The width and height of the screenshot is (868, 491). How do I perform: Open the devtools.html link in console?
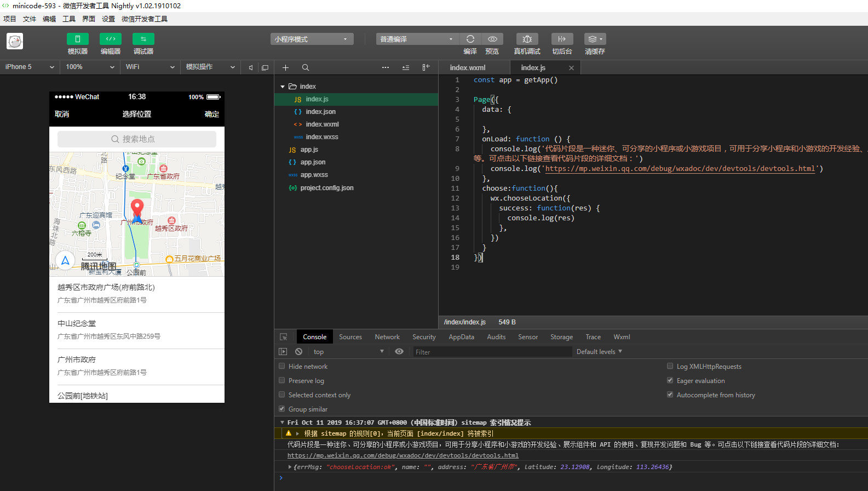pyautogui.click(x=403, y=455)
